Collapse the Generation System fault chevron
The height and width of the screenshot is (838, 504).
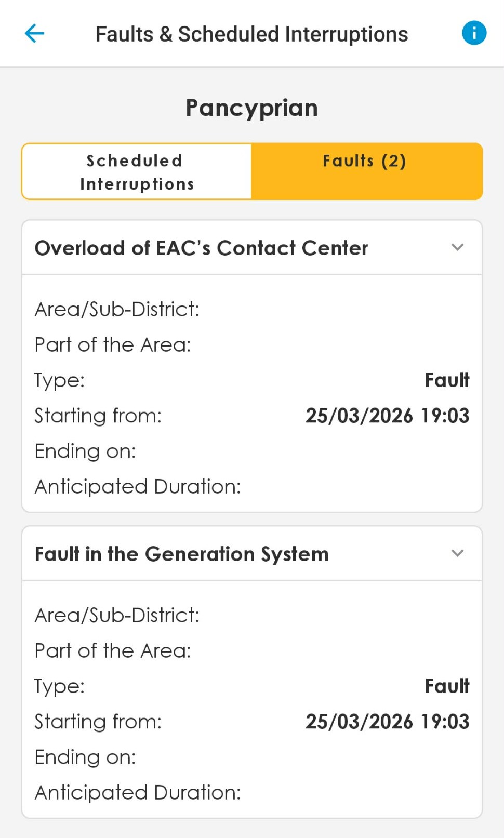click(x=457, y=553)
